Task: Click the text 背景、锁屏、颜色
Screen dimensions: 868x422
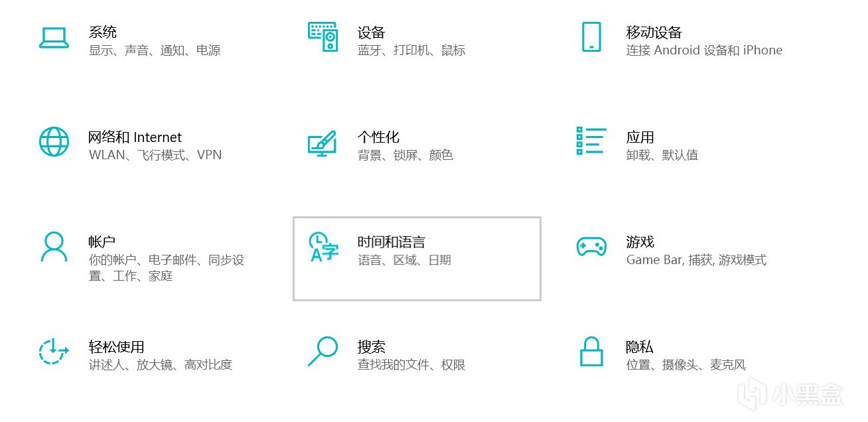Action: coord(405,155)
